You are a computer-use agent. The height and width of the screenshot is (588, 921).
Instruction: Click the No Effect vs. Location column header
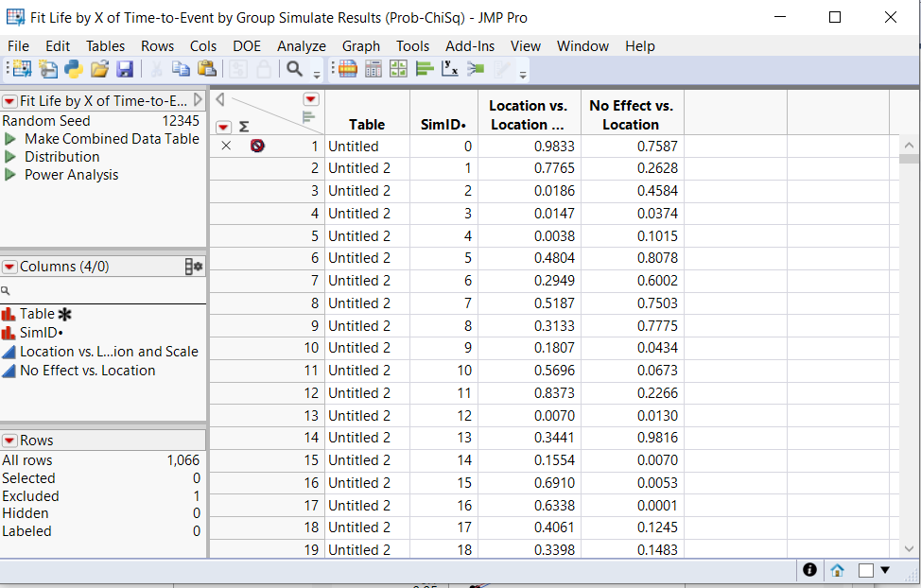click(x=631, y=114)
